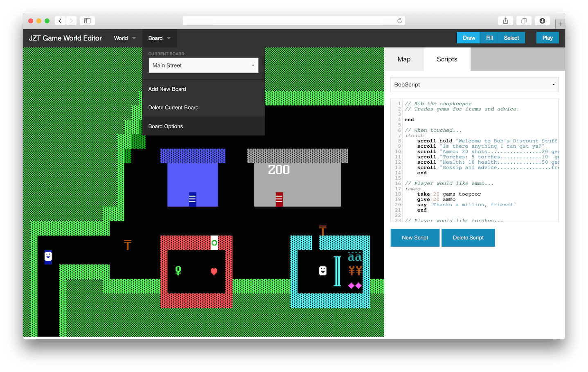This screenshot has width=588, height=372.
Task: Click the ":touch" label line in the script
Action: [x=414, y=136]
